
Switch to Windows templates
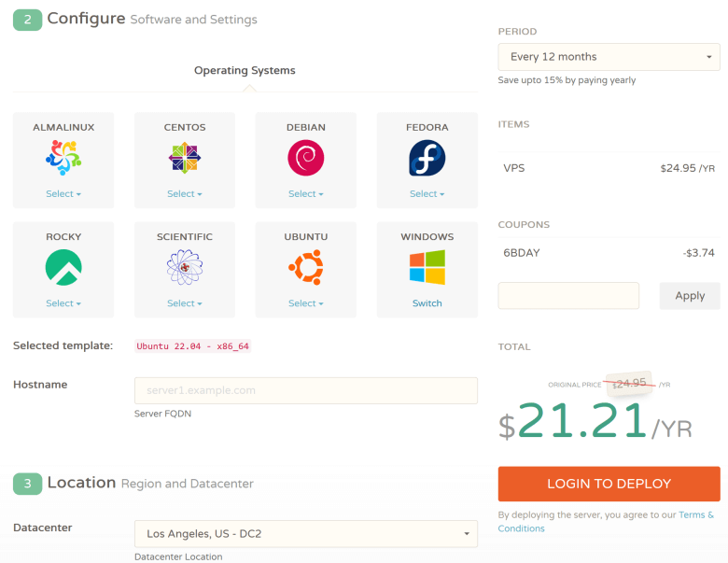click(427, 303)
